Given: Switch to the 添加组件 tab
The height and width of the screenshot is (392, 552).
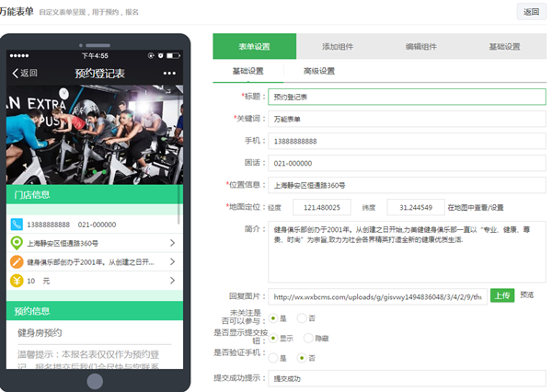Looking at the screenshot, I should [x=338, y=47].
